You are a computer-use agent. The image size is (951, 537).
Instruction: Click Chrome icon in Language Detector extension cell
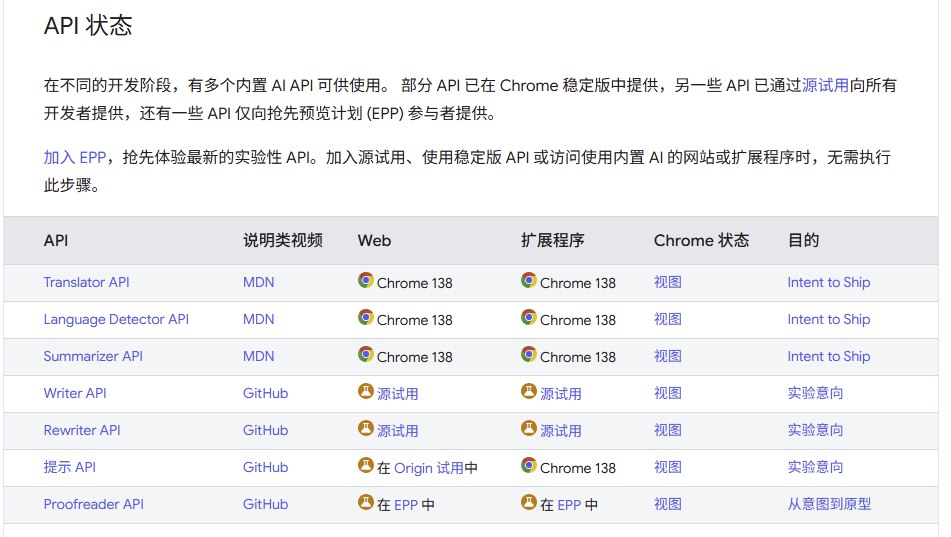[529, 317]
